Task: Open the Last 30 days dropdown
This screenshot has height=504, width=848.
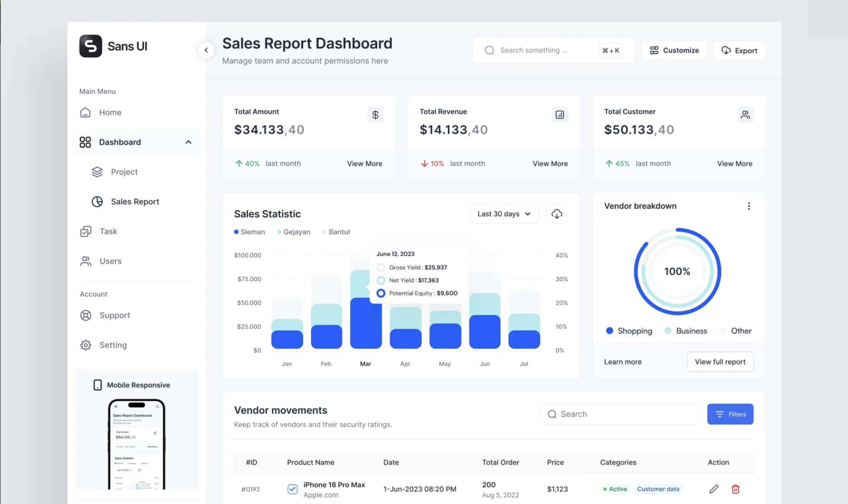Action: coord(504,214)
